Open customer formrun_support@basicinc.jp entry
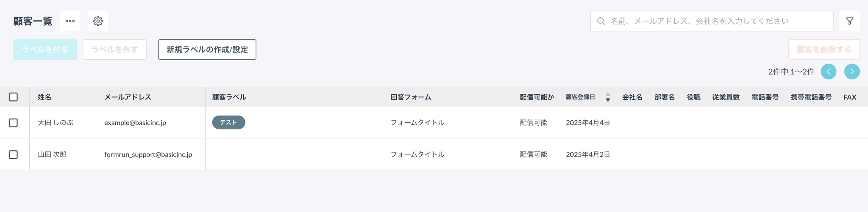This screenshot has height=212, width=868. click(x=148, y=154)
